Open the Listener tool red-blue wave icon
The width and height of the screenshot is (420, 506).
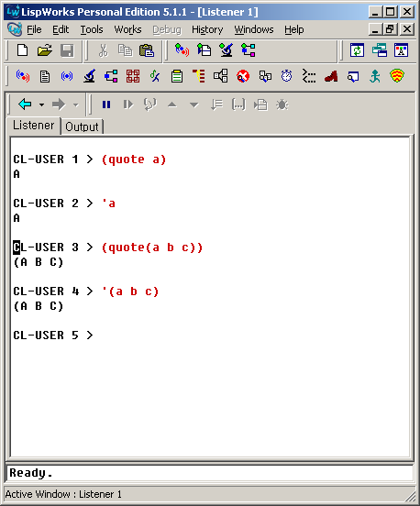[x=23, y=76]
